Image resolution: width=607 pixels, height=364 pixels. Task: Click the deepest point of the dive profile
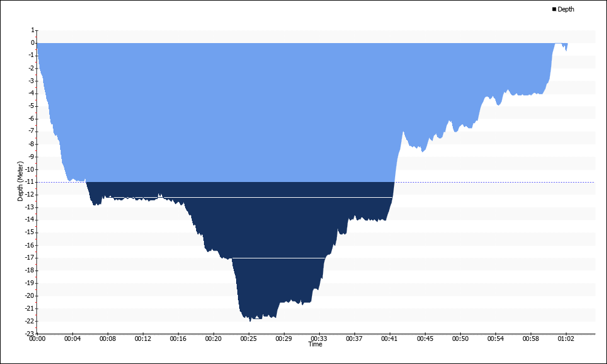[x=250, y=320]
